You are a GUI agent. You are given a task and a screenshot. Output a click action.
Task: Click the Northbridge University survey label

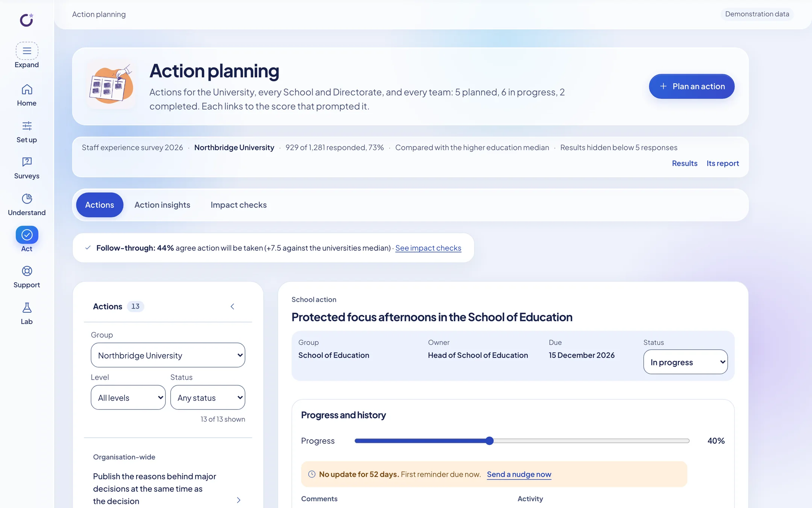coord(234,148)
